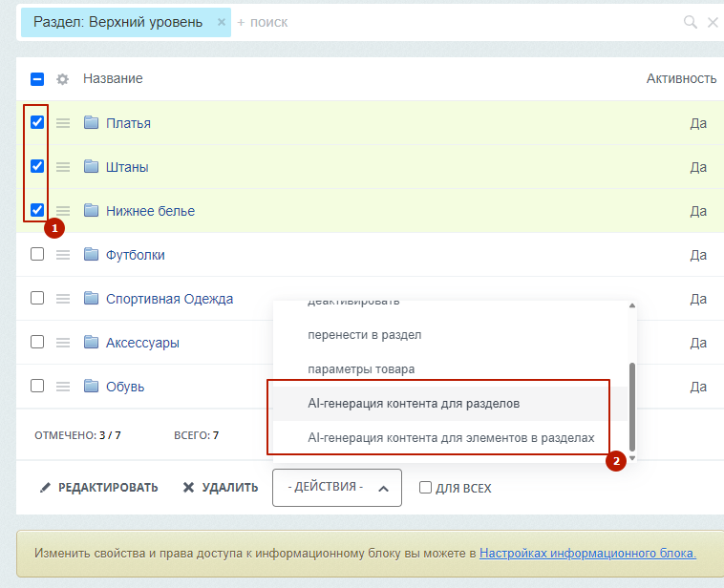Viewport: 724px width, 588px height.
Task: Click the row menu icon for Штаны
Action: 63,167
